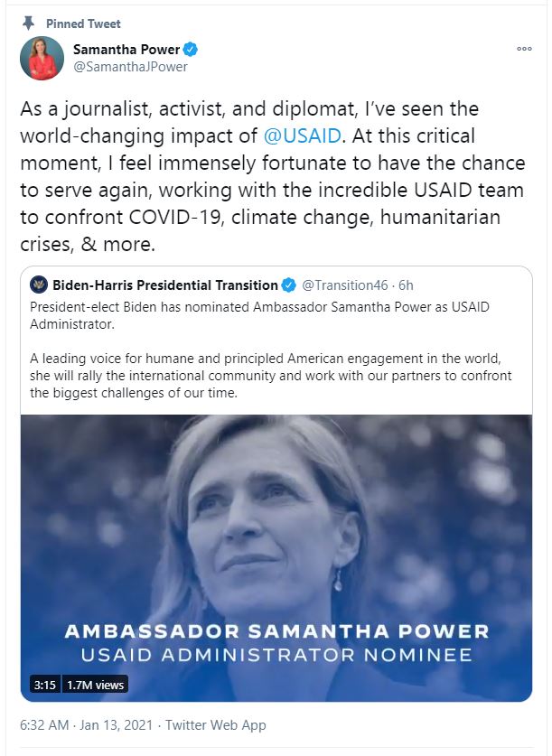Screen dimensions: 552x756
Task: Click the main tweet text paragraph
Action: click(271, 176)
